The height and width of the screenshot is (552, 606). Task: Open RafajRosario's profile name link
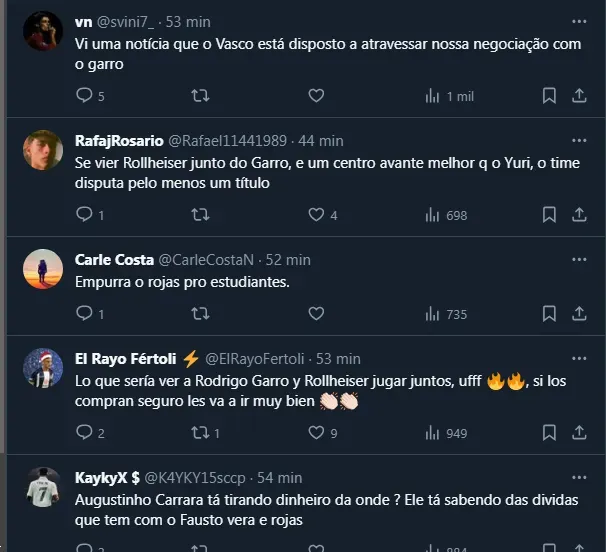[x=119, y=141]
